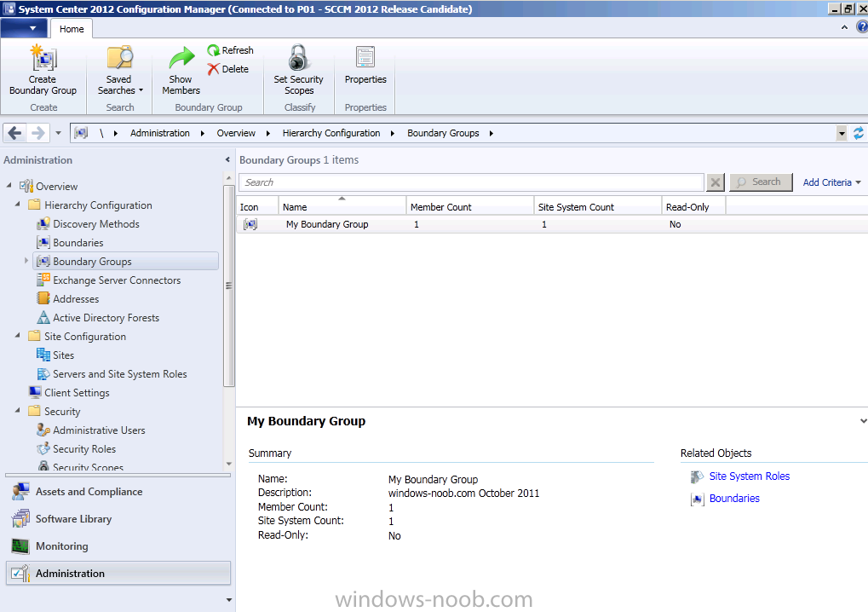Viewport: 868px width, 612px height.
Task: Switch to the Monitoring workspace
Action: [x=118, y=546]
